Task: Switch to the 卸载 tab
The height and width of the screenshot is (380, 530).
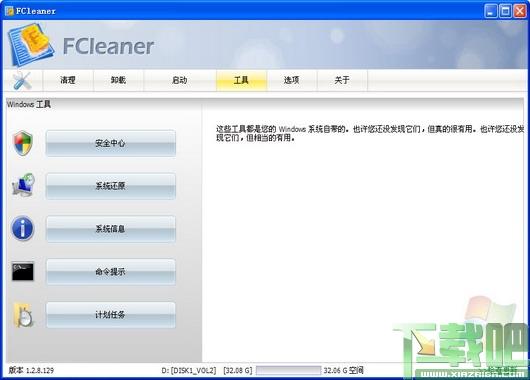Action: (x=118, y=80)
